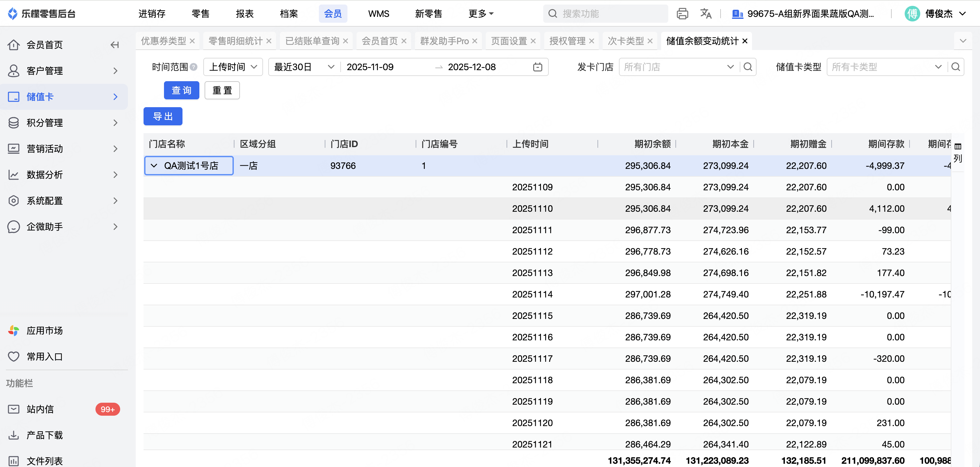Click the language translate icon

click(706, 14)
